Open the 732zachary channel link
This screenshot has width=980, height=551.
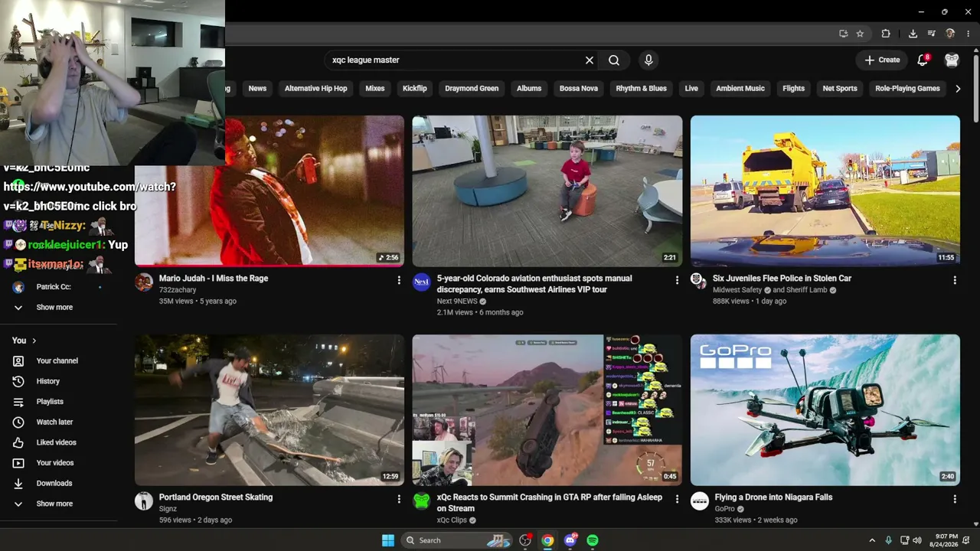(178, 290)
